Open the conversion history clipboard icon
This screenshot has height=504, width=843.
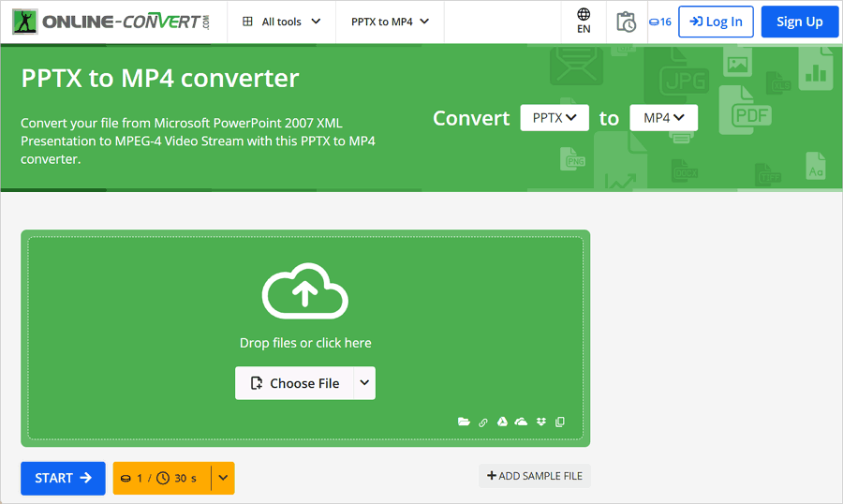[x=627, y=22]
